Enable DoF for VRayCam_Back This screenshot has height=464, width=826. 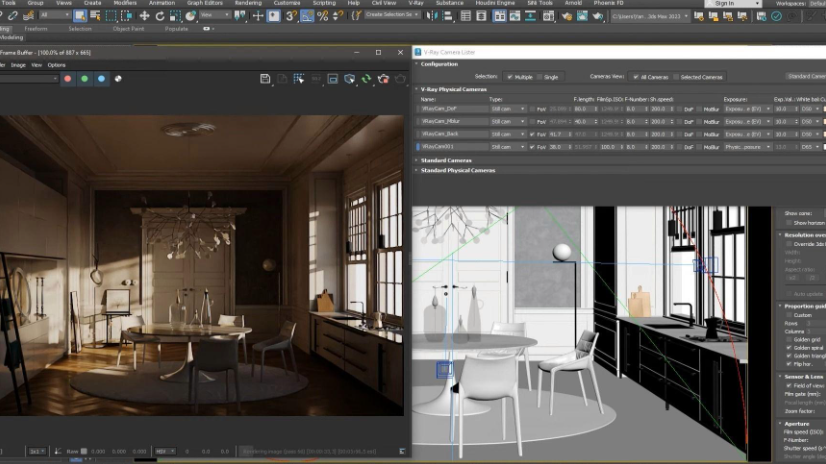pos(680,134)
